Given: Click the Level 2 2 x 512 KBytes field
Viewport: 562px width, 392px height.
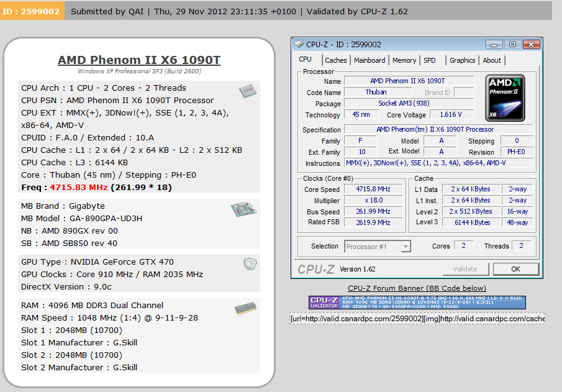Looking at the screenshot, I should (x=471, y=212).
